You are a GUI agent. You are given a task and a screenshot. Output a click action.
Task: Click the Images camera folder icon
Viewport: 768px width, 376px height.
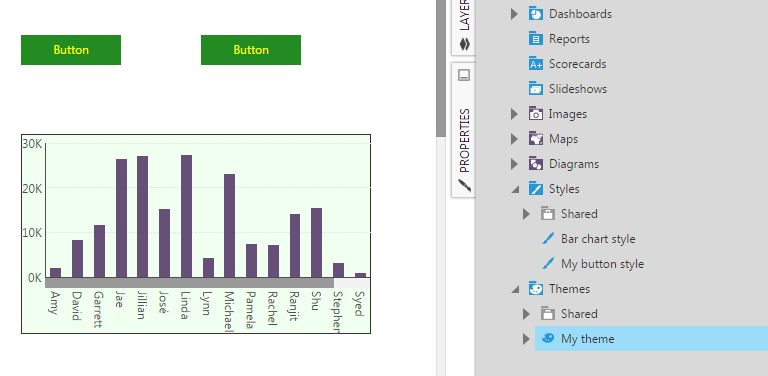point(536,114)
